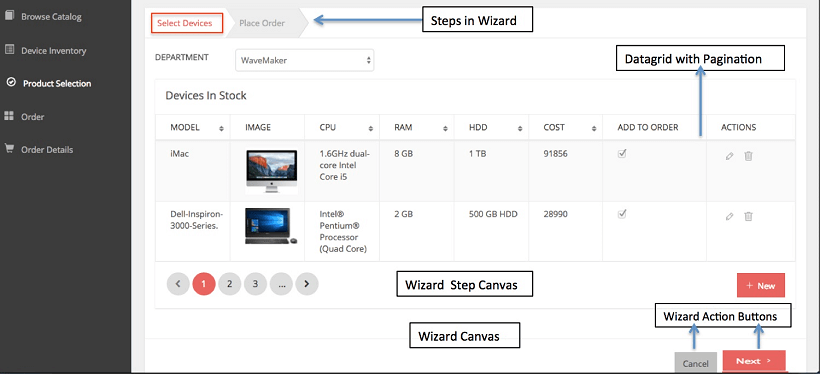This screenshot has height=374, width=820.
Task: Toggle Add To Order checkbox for iMac
Action: (622, 154)
